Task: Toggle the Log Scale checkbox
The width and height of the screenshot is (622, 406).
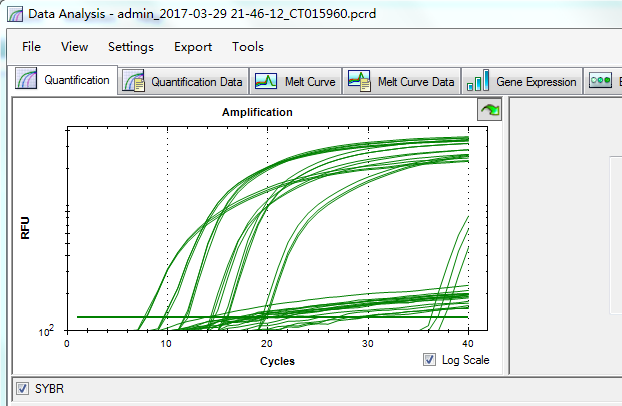Action: point(429,360)
